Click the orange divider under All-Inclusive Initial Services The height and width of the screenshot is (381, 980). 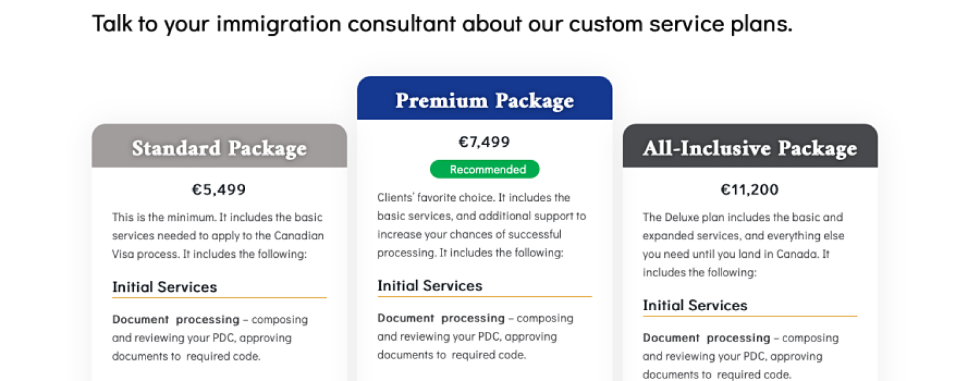[x=750, y=316]
